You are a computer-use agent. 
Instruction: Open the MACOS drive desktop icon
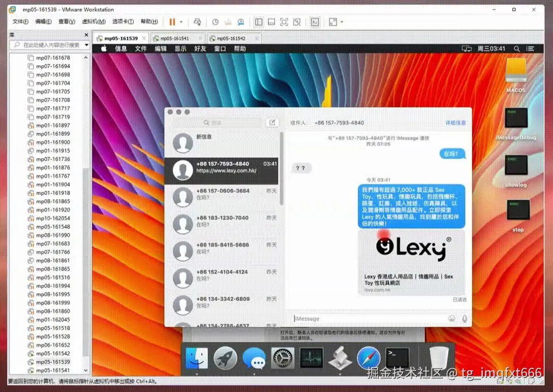(x=516, y=76)
